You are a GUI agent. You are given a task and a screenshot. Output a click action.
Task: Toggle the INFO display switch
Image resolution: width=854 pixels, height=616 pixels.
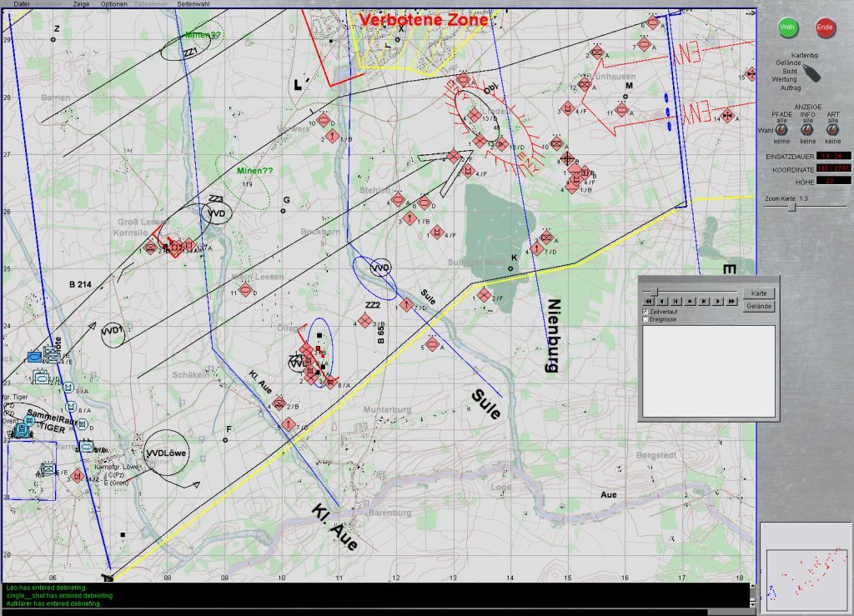807,130
